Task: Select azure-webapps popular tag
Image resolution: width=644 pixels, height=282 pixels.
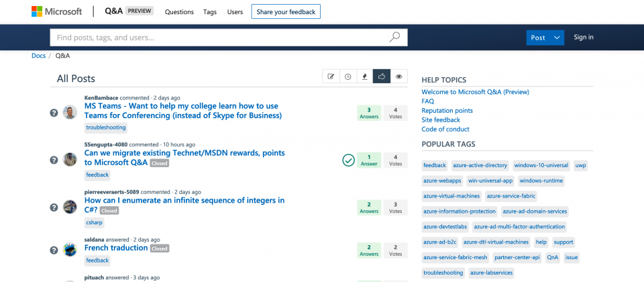Action: [442, 181]
